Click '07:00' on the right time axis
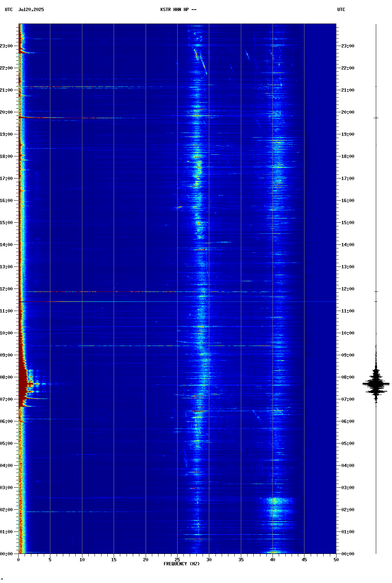The width and height of the screenshot is (392, 583). 348,399
